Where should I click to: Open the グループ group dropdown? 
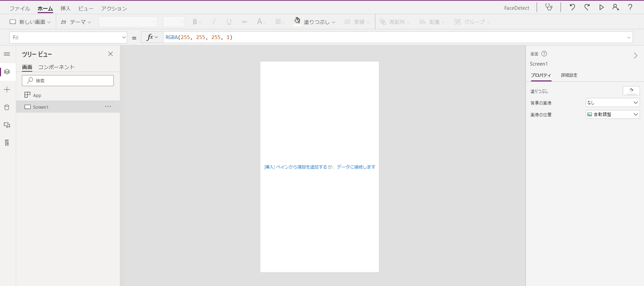coord(472,22)
